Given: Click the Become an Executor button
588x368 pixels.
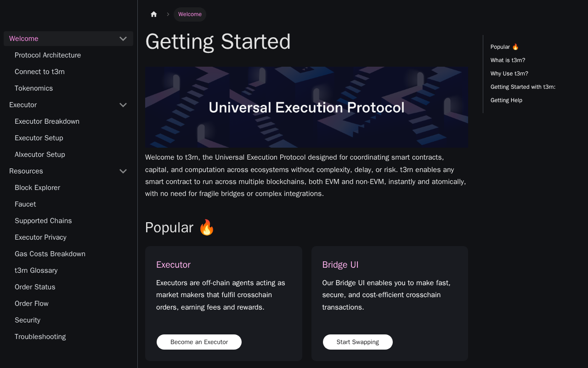Looking at the screenshot, I should pyautogui.click(x=199, y=342).
